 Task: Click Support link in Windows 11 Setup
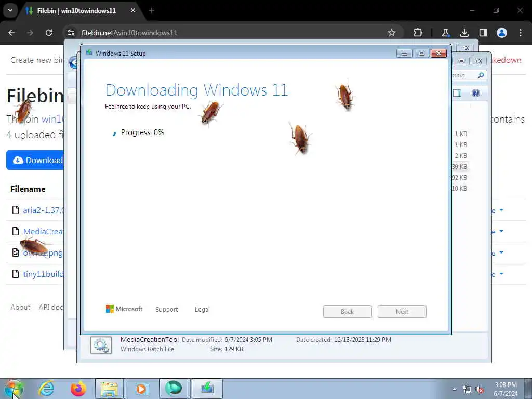(167, 310)
